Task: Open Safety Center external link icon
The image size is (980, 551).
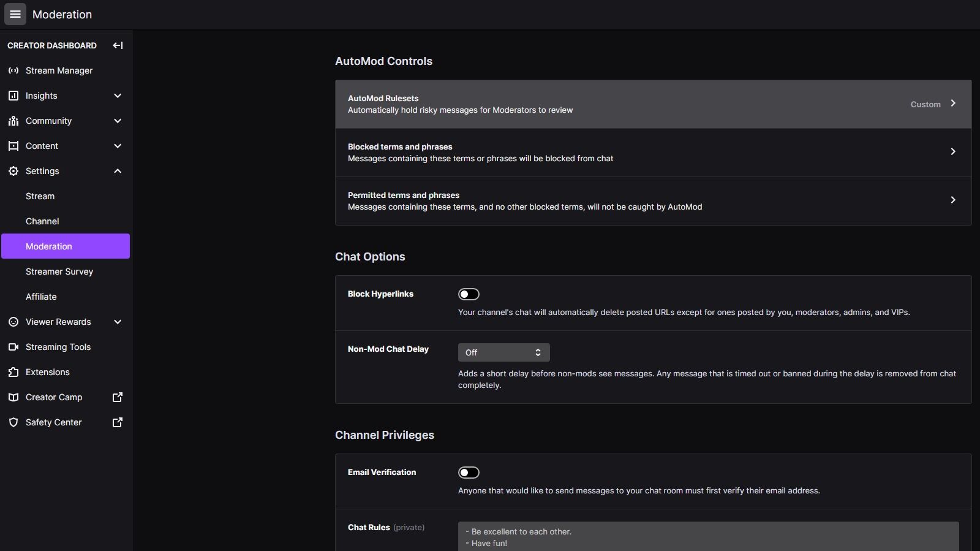Action: click(118, 422)
